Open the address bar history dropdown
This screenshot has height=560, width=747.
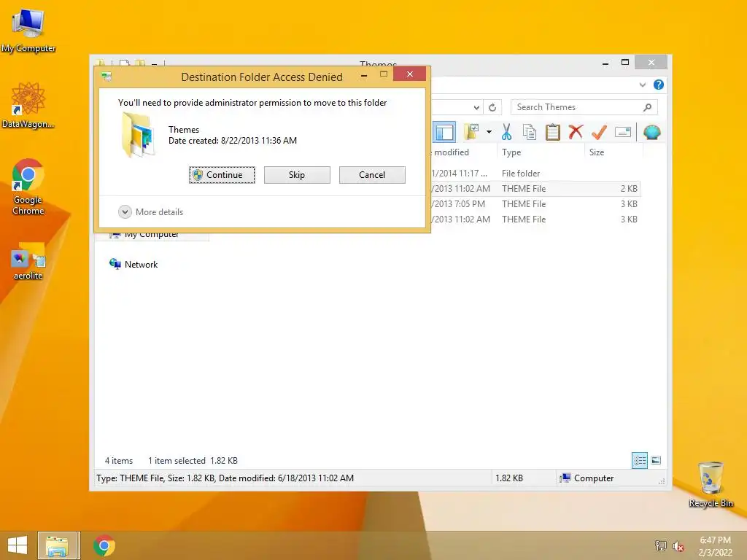(x=476, y=107)
